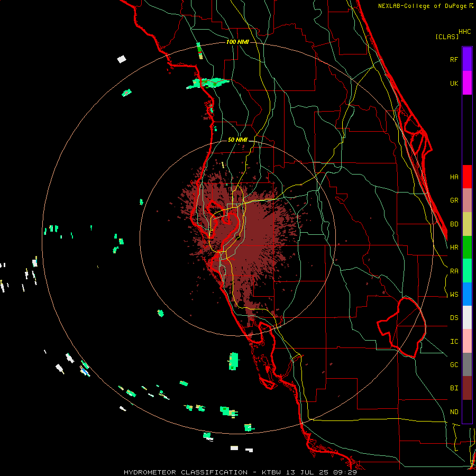Screen dimensions: 476x476
Task: Click the IC light pink legend swatch
Action: (x=467, y=341)
